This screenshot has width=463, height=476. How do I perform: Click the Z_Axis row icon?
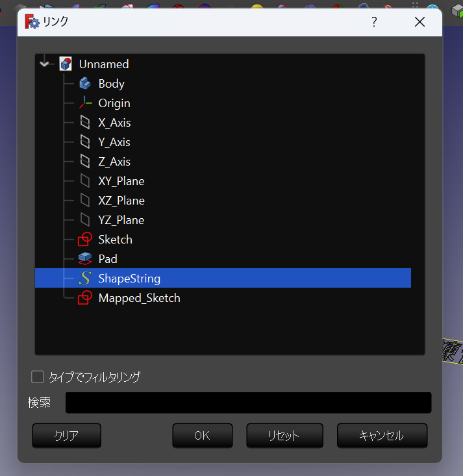tap(85, 161)
